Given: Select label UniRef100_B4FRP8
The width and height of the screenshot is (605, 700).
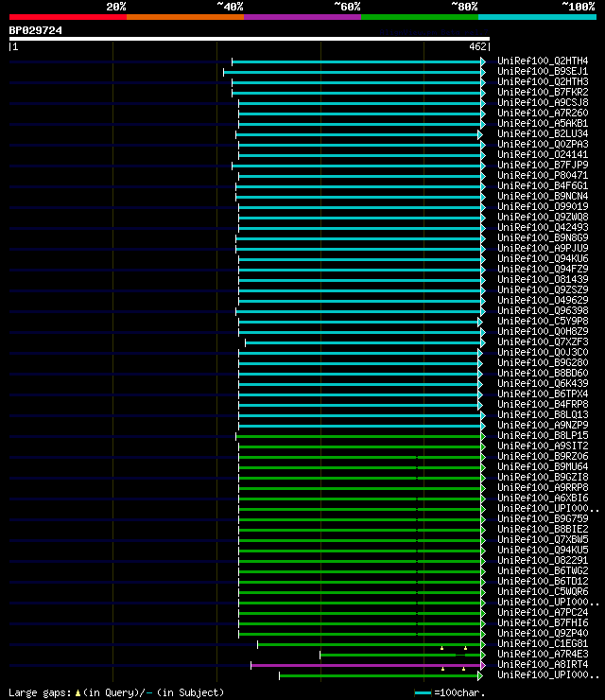Looking at the screenshot, I should coord(543,404).
